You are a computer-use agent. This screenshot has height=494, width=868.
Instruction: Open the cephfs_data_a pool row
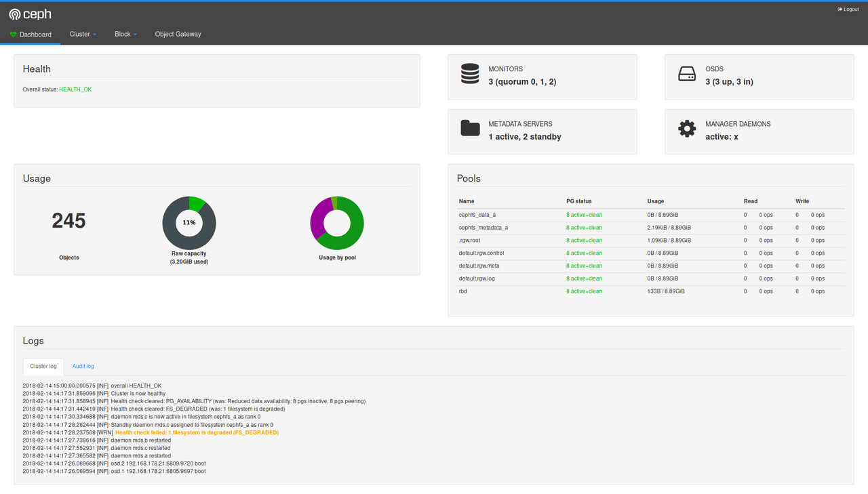click(477, 215)
